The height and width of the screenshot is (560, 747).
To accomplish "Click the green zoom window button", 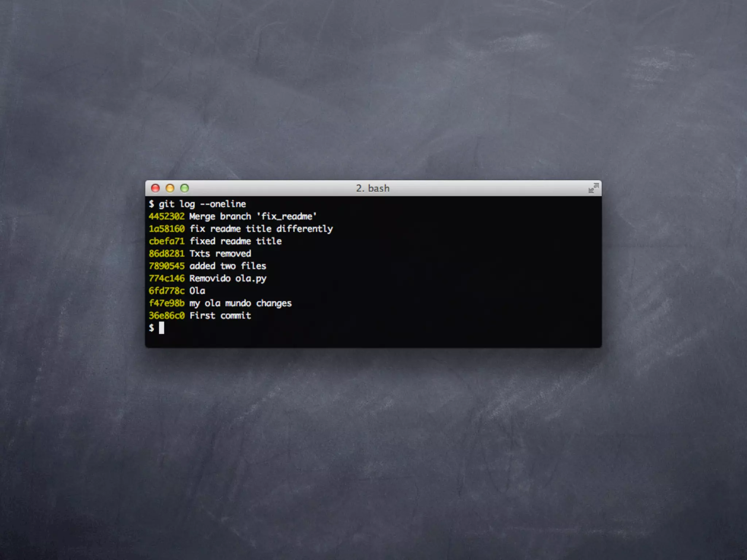I will (x=185, y=188).
